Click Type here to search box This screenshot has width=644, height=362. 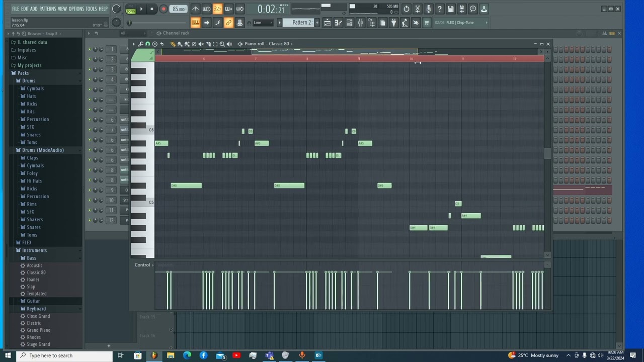(x=64, y=355)
